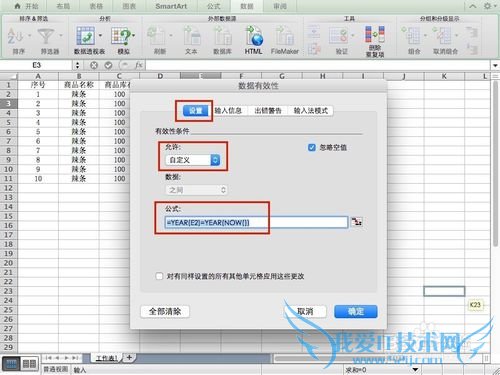Viewport: 500px width, 375px height.
Task: Click the empty cell K23
Action: [444, 291]
